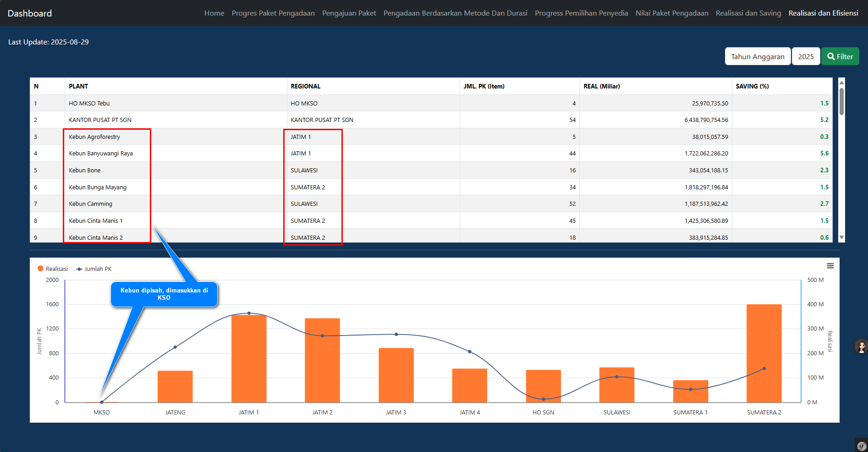Toggle the Jumlah PK legend series
Viewport: 868px width, 452px height.
[x=94, y=269]
